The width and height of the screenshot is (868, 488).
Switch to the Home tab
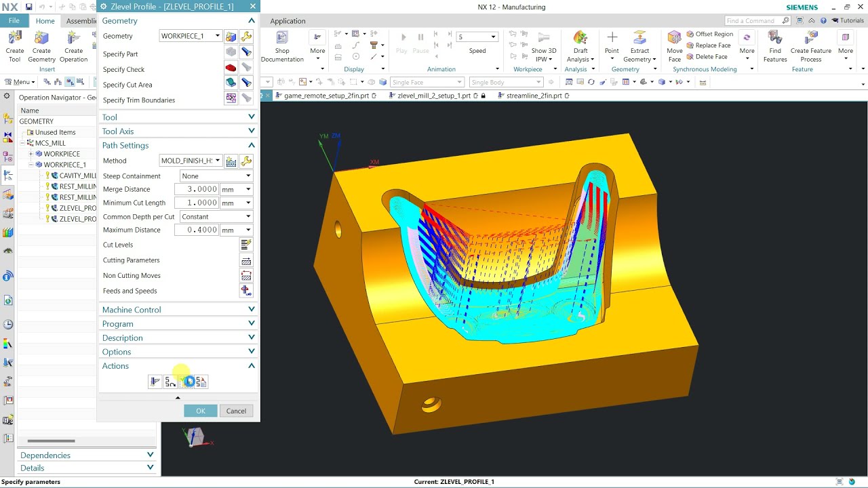click(45, 21)
